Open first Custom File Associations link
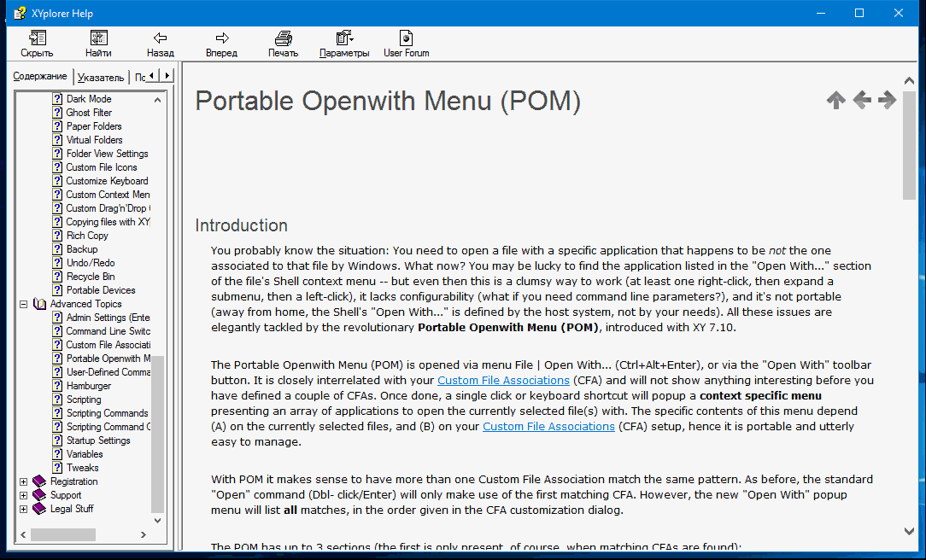Viewport: 926px width, 560px height. (503, 380)
